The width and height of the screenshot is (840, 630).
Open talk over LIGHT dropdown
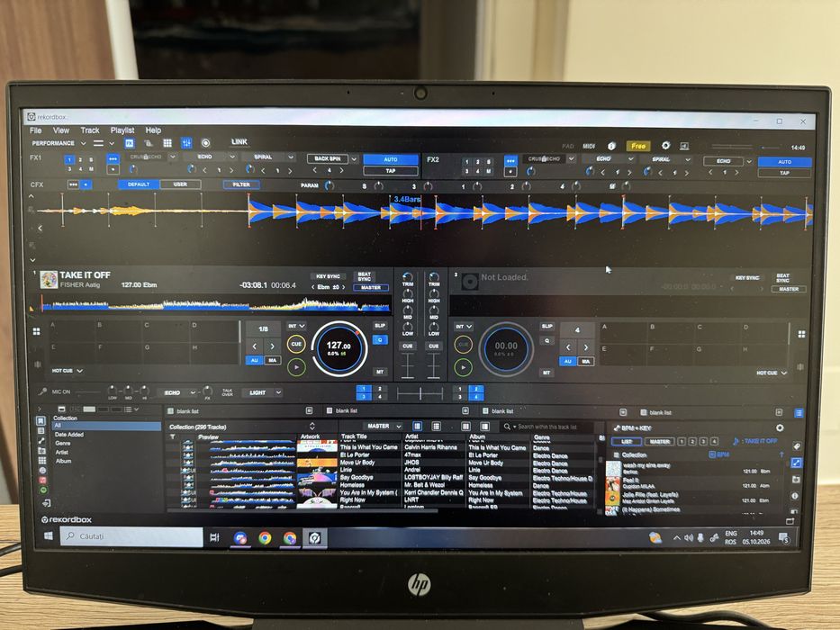coord(278,392)
